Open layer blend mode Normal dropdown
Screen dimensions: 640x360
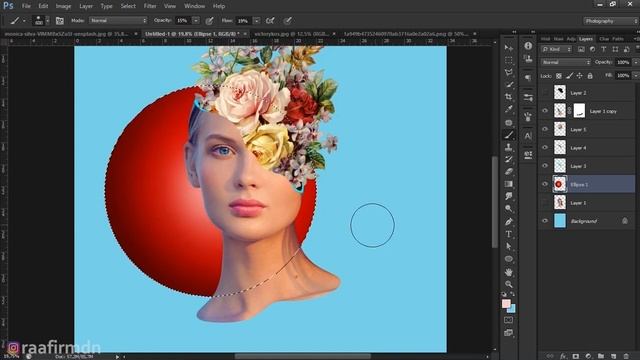click(x=566, y=62)
